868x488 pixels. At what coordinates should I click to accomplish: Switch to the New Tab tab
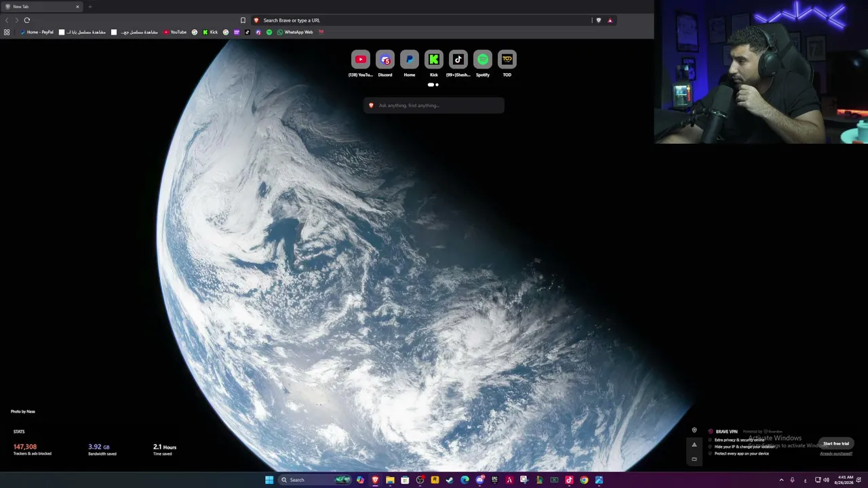[41, 7]
